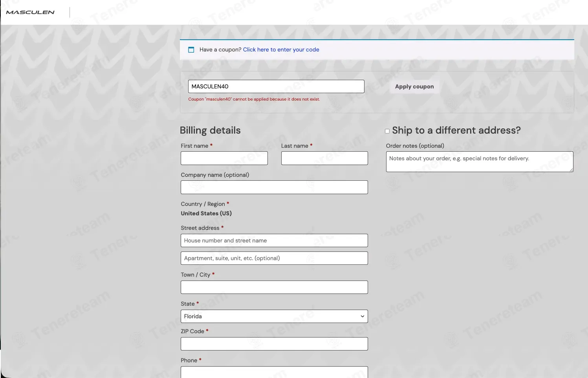Apply the coupon code

pyautogui.click(x=414, y=86)
